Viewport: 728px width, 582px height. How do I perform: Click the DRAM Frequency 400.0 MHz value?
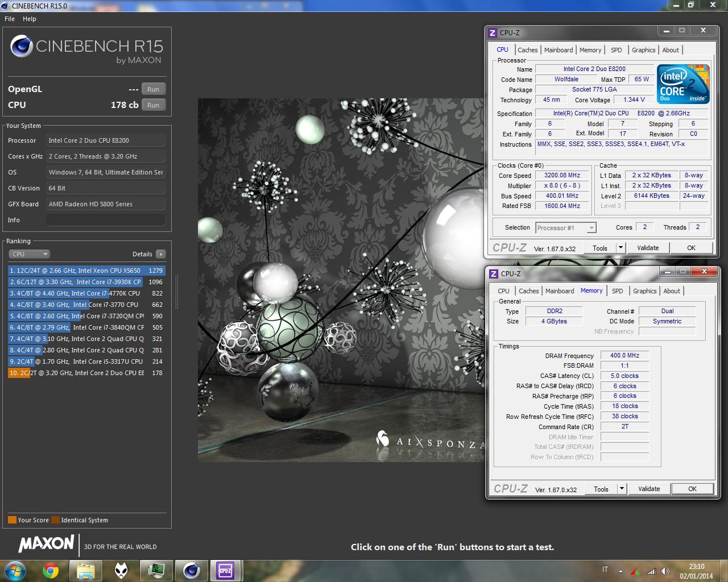[624, 355]
